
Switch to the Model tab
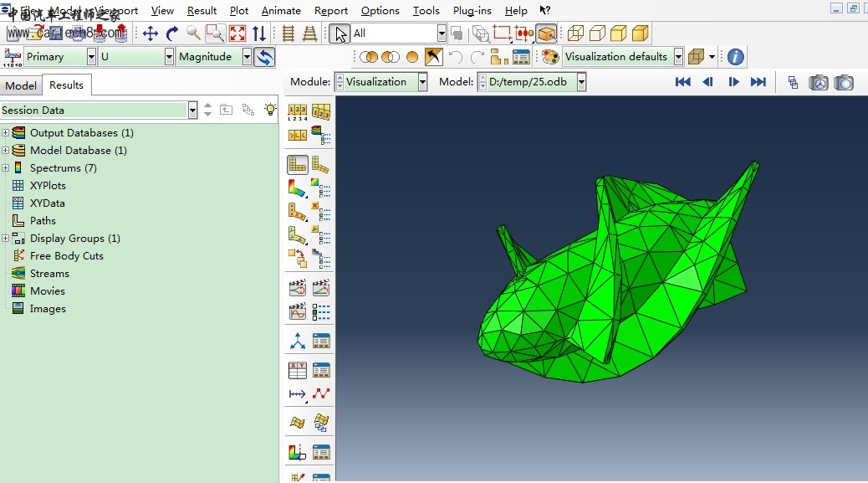pyautogui.click(x=21, y=85)
